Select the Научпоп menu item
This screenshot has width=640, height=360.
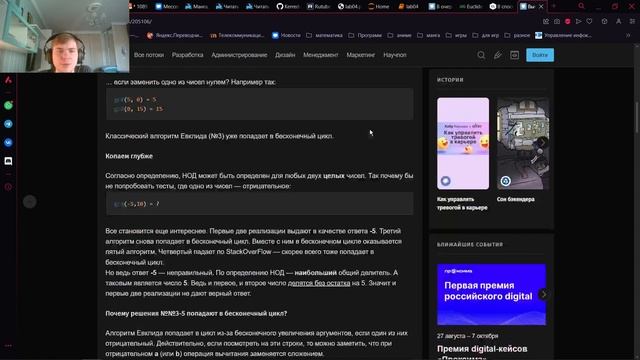[x=395, y=55]
